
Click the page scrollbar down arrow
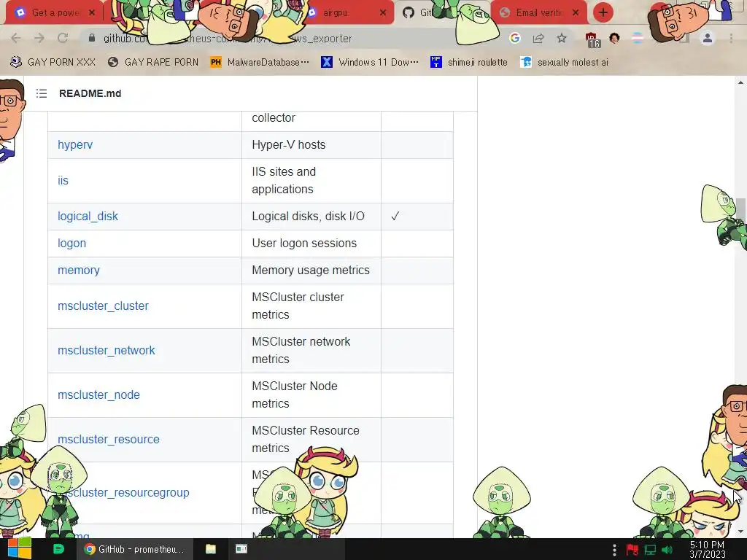pos(740,532)
